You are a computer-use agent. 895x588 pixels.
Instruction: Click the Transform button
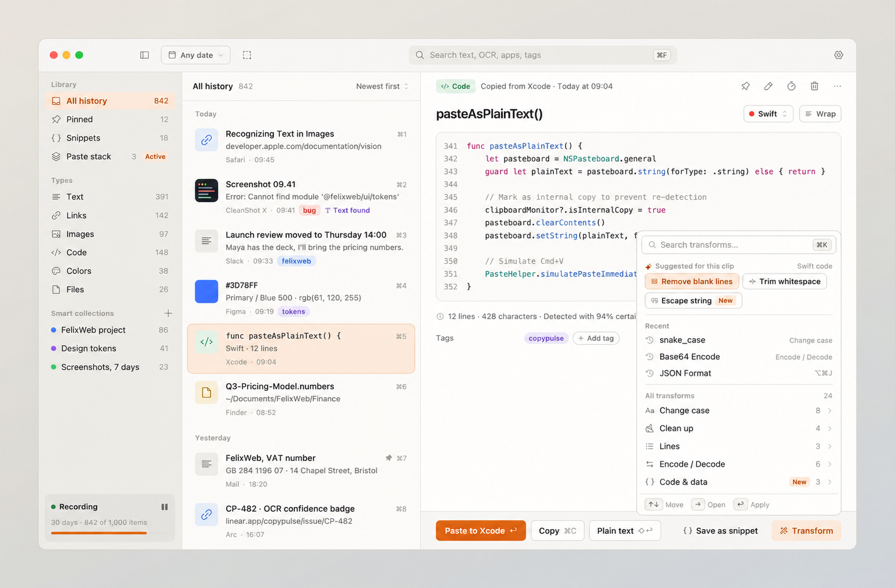806,531
